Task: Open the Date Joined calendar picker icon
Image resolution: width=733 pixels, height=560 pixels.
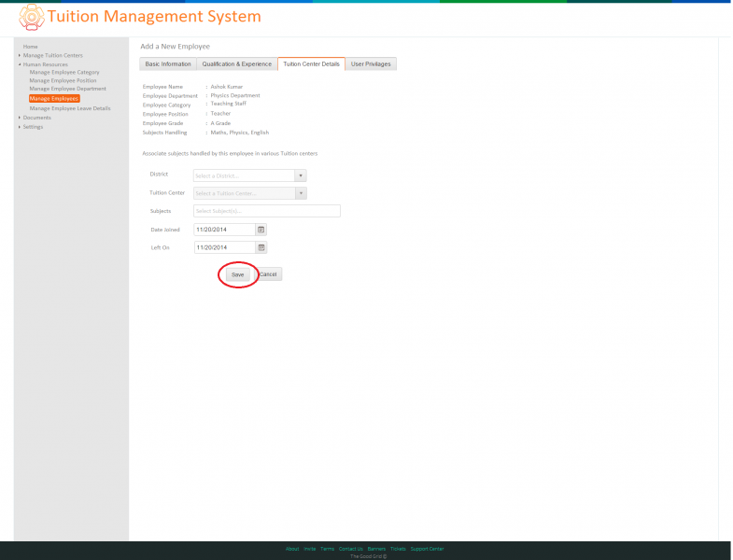Action: pos(261,230)
